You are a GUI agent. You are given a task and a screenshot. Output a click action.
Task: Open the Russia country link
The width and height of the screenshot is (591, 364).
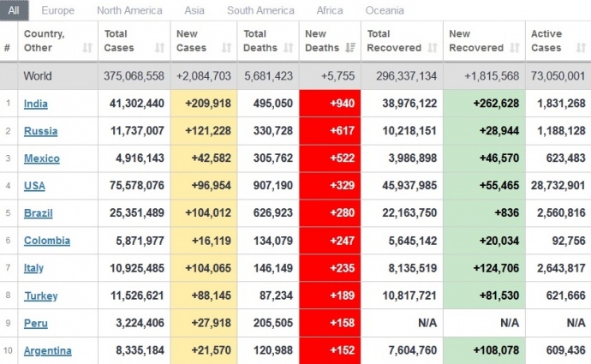[x=39, y=131]
